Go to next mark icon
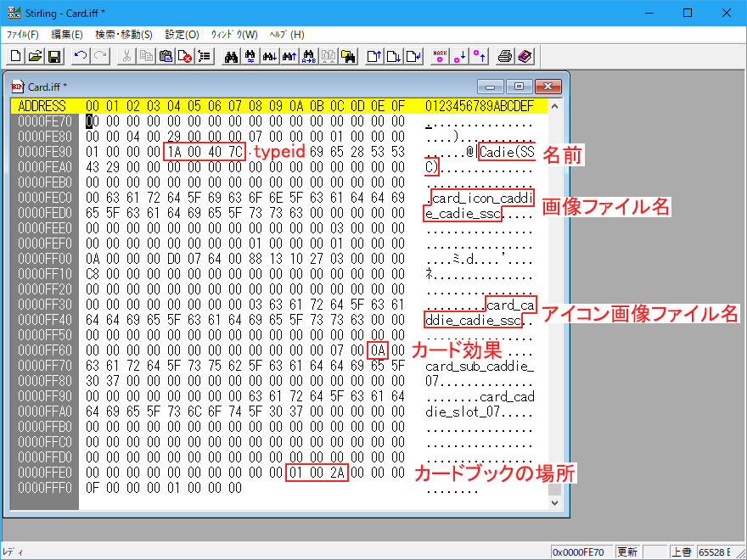 (x=459, y=56)
